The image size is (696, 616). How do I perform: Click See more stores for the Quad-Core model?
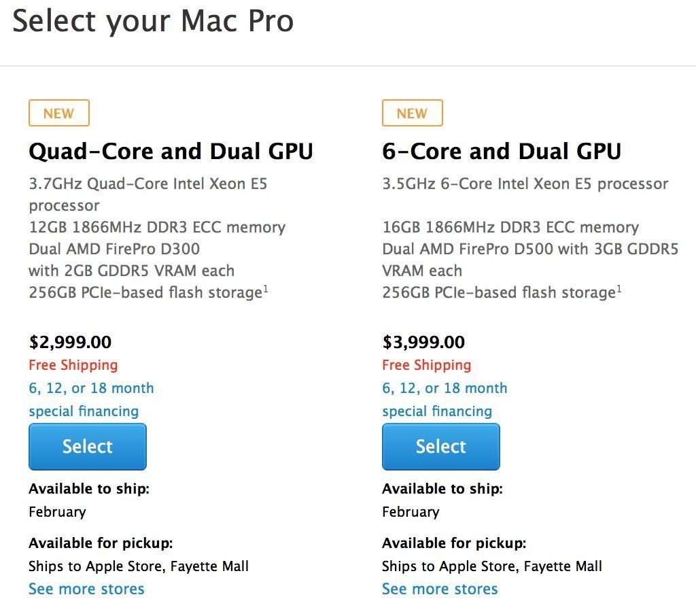(x=86, y=589)
